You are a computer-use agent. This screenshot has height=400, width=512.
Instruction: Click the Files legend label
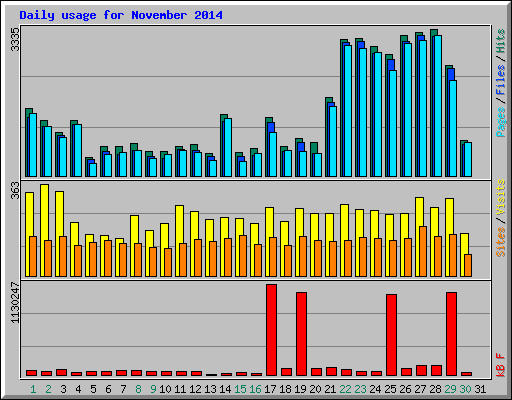(x=501, y=80)
